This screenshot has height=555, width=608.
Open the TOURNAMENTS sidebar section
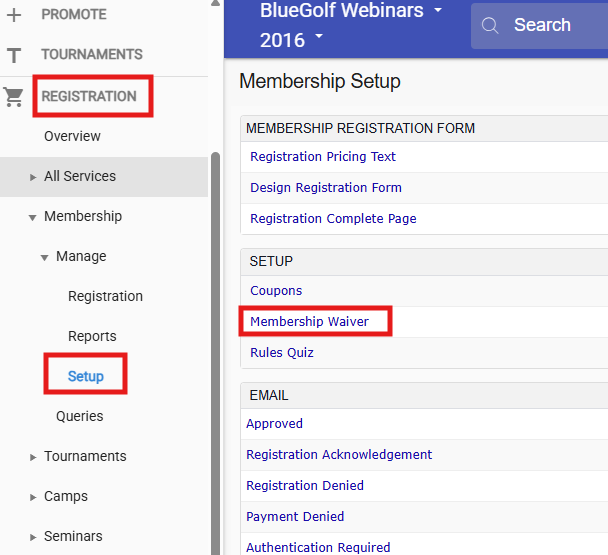[92, 54]
